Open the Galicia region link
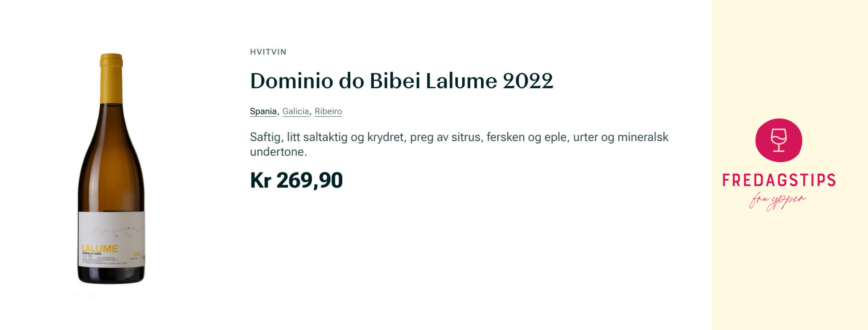The width and height of the screenshot is (868, 330). [296, 111]
